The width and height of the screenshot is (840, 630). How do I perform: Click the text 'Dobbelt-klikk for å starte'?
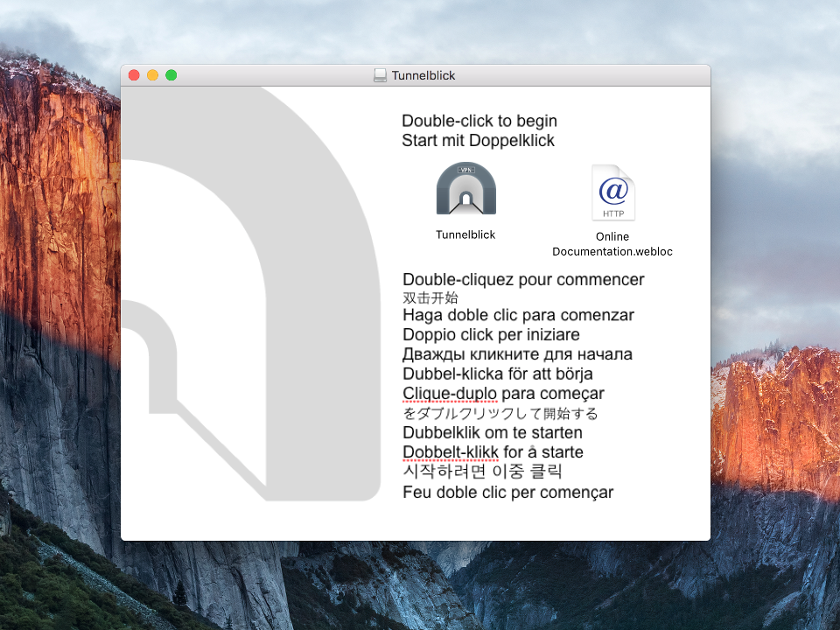point(493,452)
